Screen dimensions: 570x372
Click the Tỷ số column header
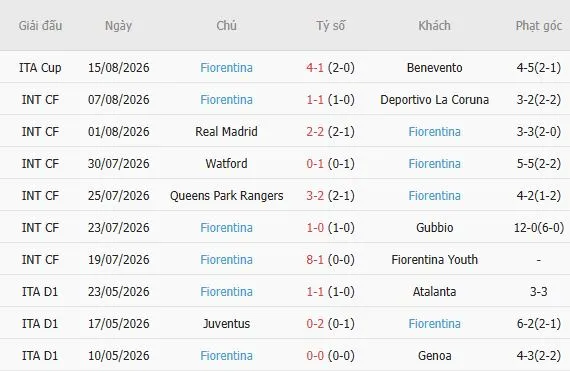[x=330, y=26]
